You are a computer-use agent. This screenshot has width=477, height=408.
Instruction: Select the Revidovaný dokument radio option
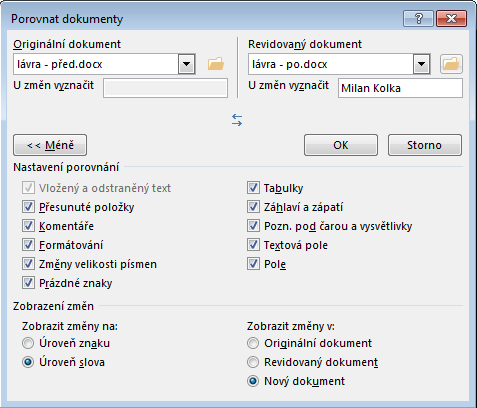click(x=253, y=362)
